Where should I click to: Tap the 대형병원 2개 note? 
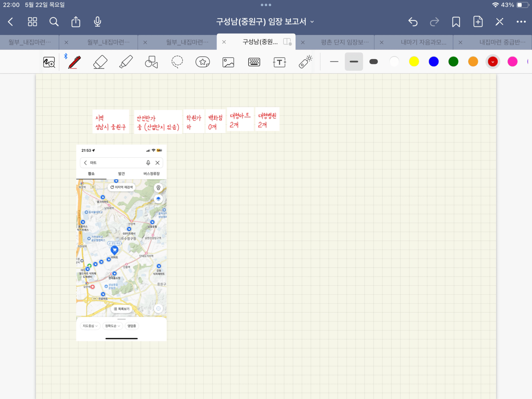point(267,120)
